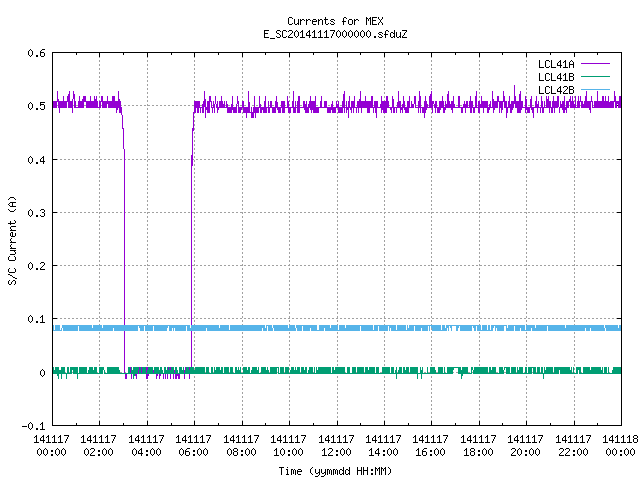Click the LCL41A legend label
Screen dimensions: 640x480
[556, 64]
